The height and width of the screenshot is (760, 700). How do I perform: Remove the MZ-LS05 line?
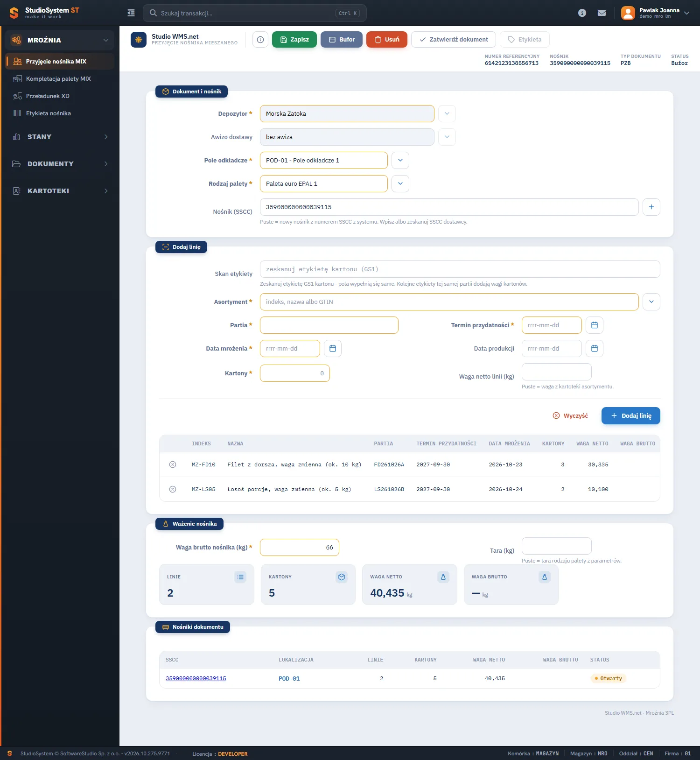click(x=173, y=489)
